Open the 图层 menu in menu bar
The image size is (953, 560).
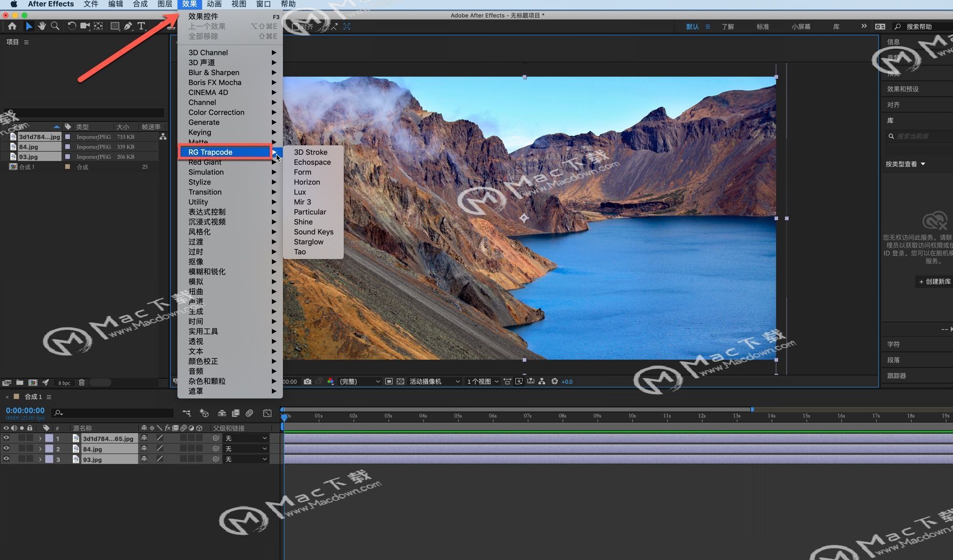tap(165, 4)
